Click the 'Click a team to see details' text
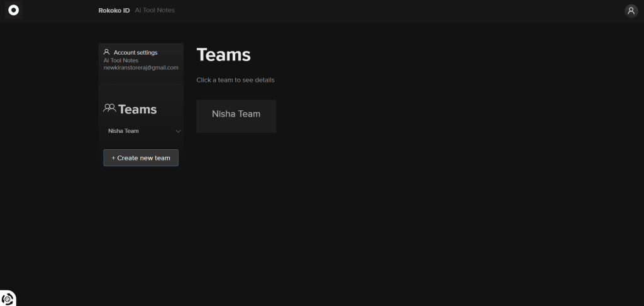The image size is (644, 306). (235, 80)
